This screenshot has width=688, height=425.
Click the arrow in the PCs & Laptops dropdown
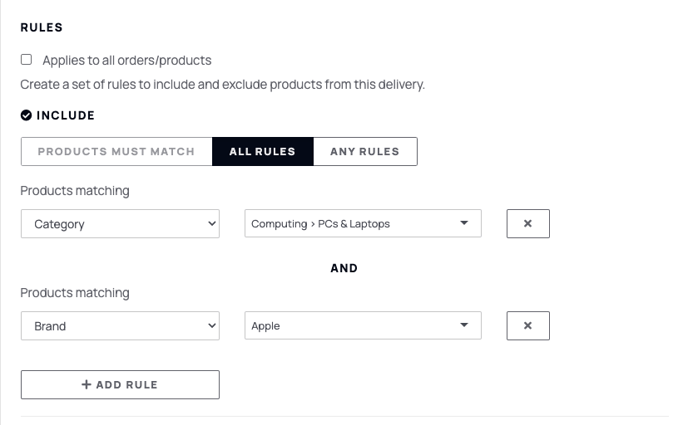464,223
